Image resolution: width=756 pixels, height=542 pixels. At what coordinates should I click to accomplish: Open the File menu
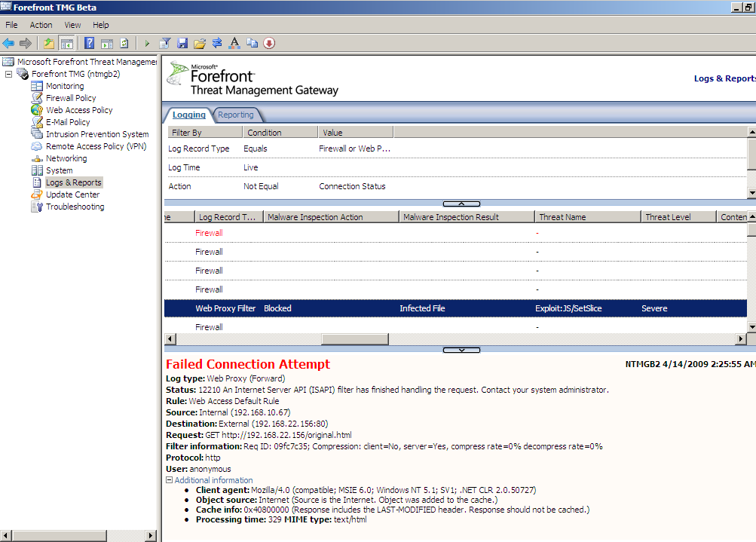pos(11,25)
